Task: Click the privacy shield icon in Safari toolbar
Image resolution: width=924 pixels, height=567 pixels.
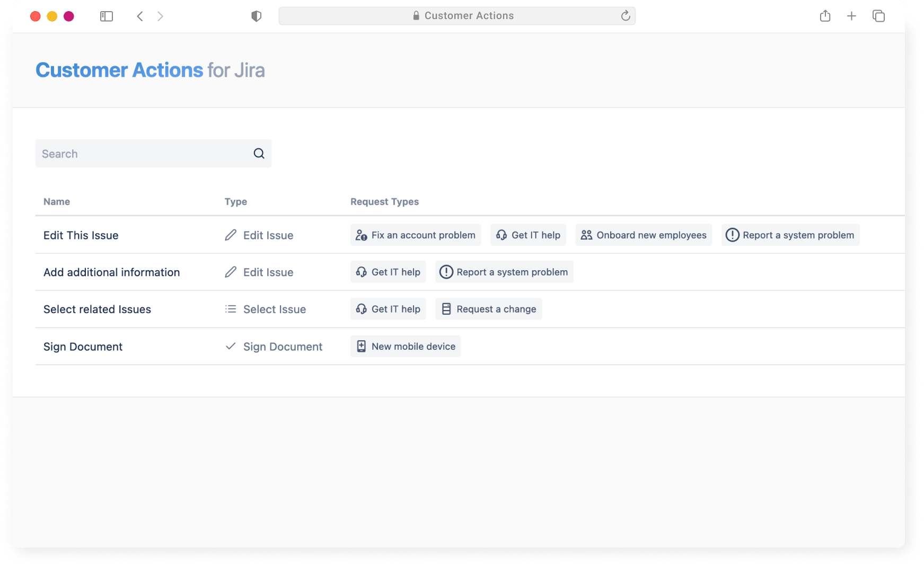Action: (257, 16)
